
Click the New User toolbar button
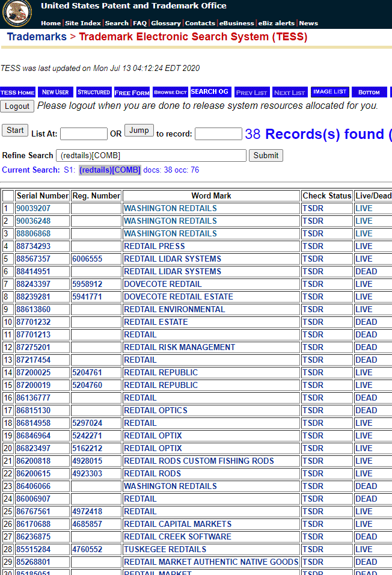tap(55, 92)
